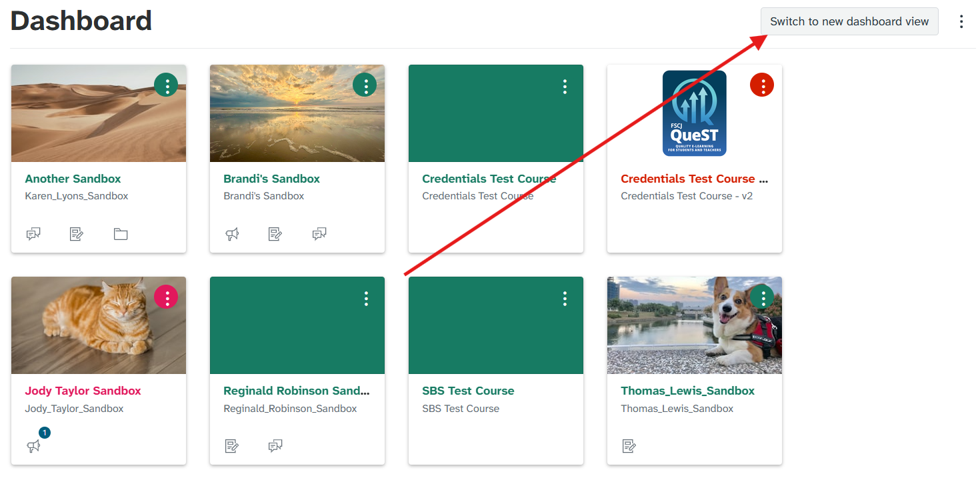Open the Reginald Robinson Sand... course link
980x504 pixels.
coord(296,391)
